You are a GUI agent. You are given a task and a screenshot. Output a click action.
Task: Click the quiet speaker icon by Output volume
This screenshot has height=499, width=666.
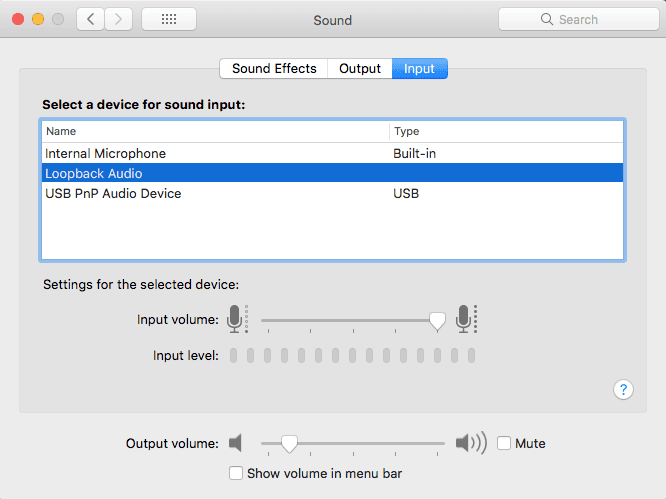pyautogui.click(x=236, y=443)
